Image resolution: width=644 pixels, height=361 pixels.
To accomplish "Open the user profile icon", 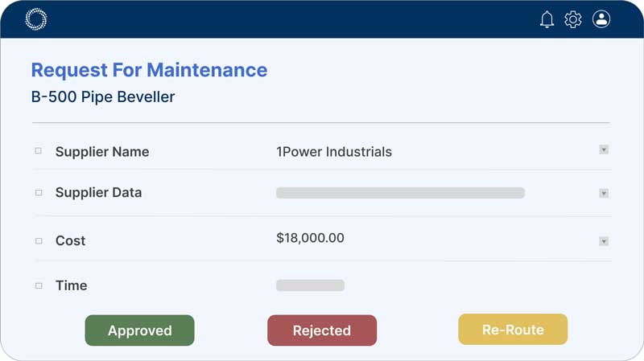I will pos(601,19).
